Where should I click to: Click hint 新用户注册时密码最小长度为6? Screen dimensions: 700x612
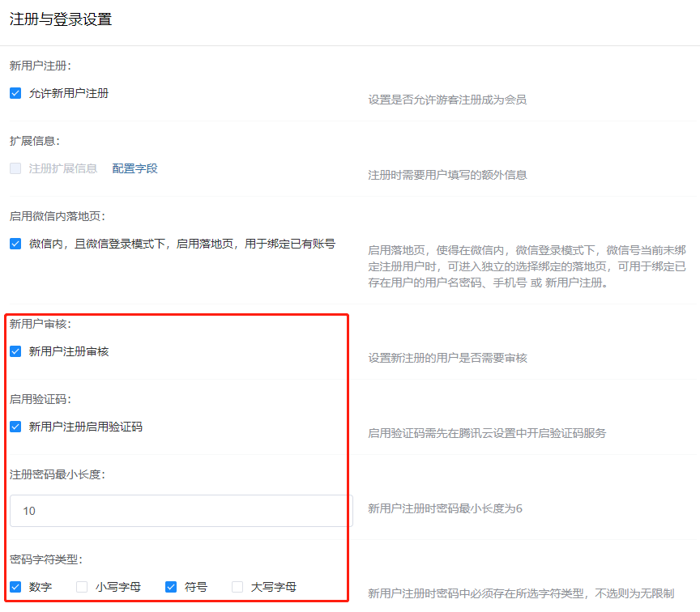click(x=445, y=508)
